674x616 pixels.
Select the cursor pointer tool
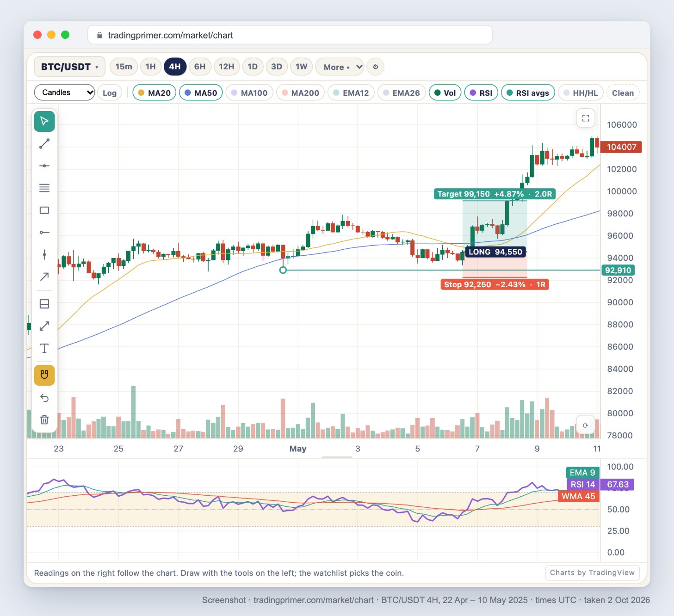tap(44, 122)
